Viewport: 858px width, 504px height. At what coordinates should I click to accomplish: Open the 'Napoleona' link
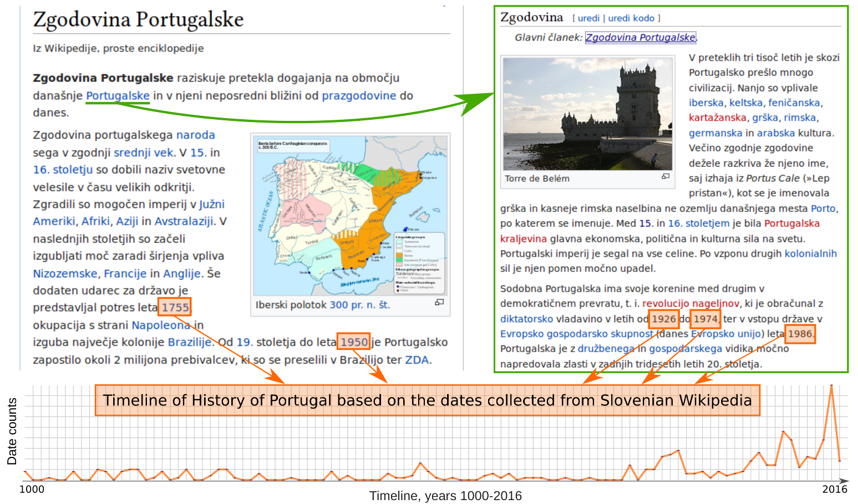161,325
